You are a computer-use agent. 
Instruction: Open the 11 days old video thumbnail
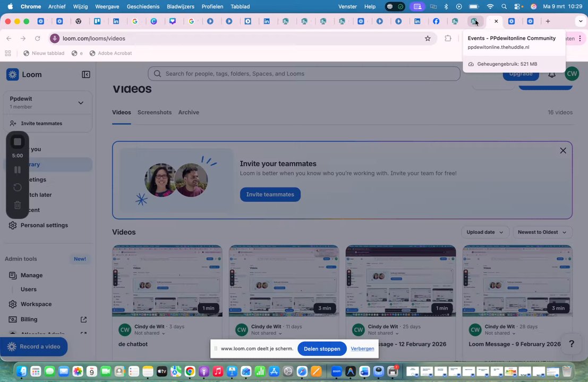pos(284,281)
